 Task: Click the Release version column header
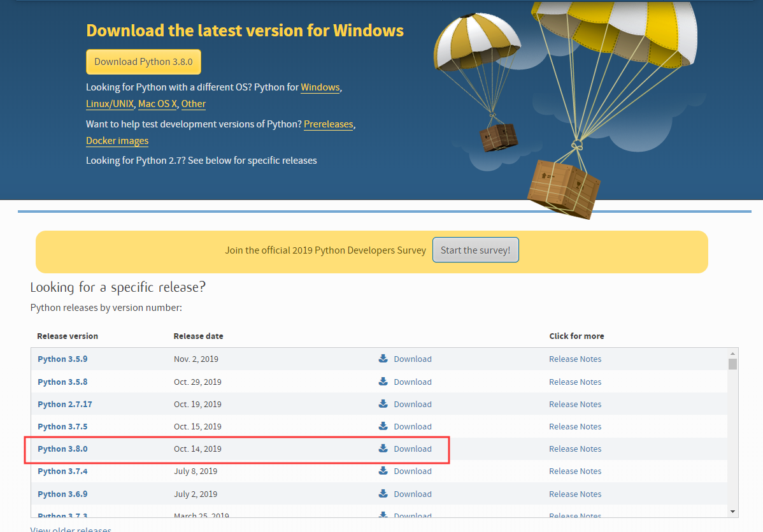click(x=68, y=336)
